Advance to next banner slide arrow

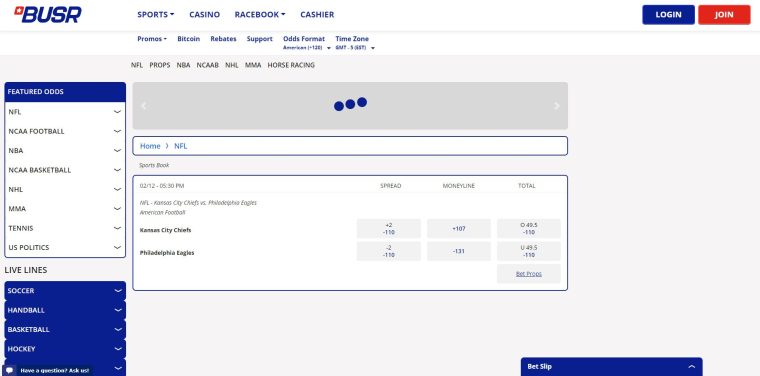(557, 106)
